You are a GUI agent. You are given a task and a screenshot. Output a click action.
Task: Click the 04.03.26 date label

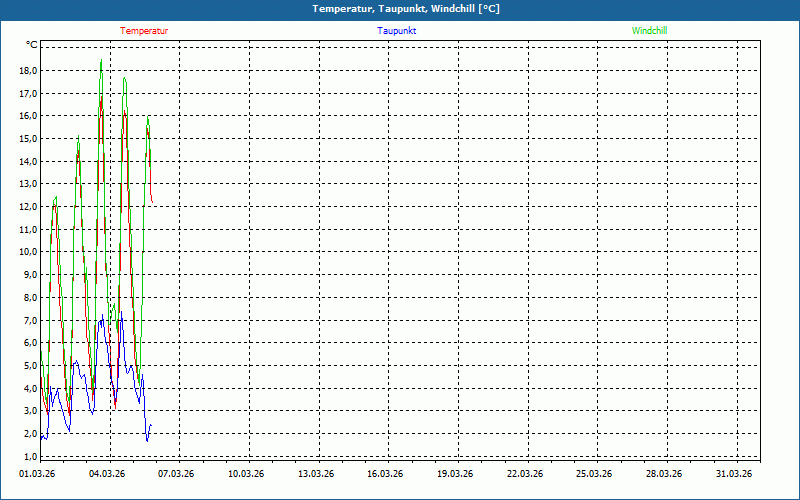tap(107, 474)
